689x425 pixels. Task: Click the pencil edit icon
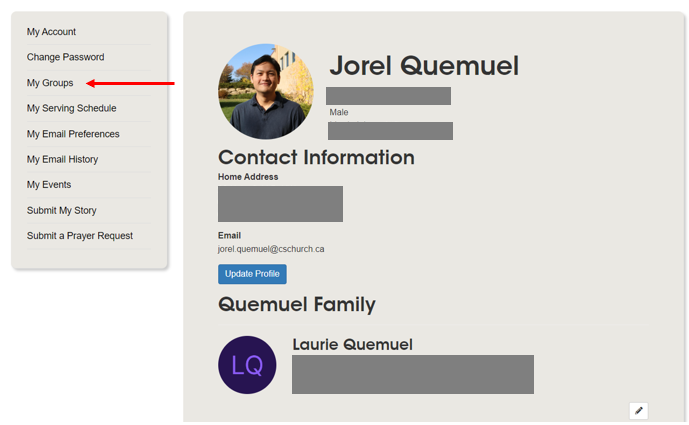639,410
